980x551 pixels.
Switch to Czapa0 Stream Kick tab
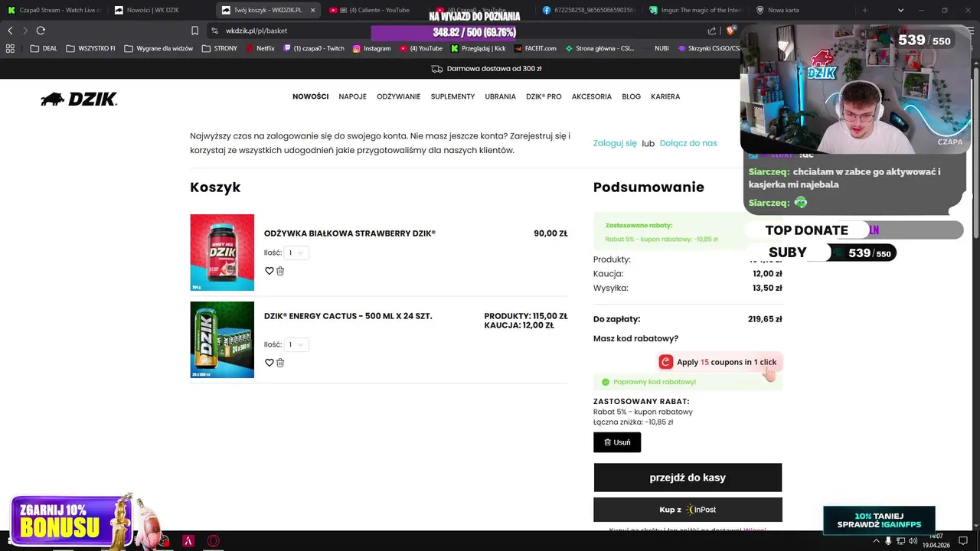click(x=54, y=10)
